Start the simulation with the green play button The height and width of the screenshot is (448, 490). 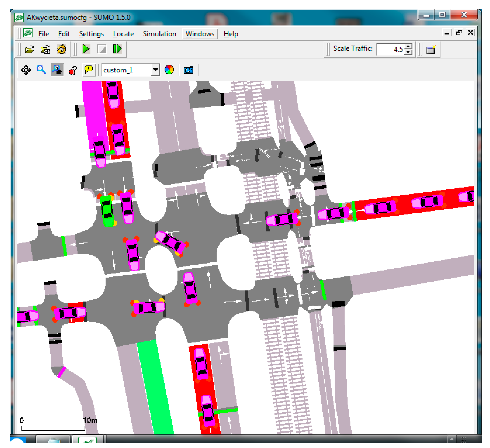coord(86,49)
